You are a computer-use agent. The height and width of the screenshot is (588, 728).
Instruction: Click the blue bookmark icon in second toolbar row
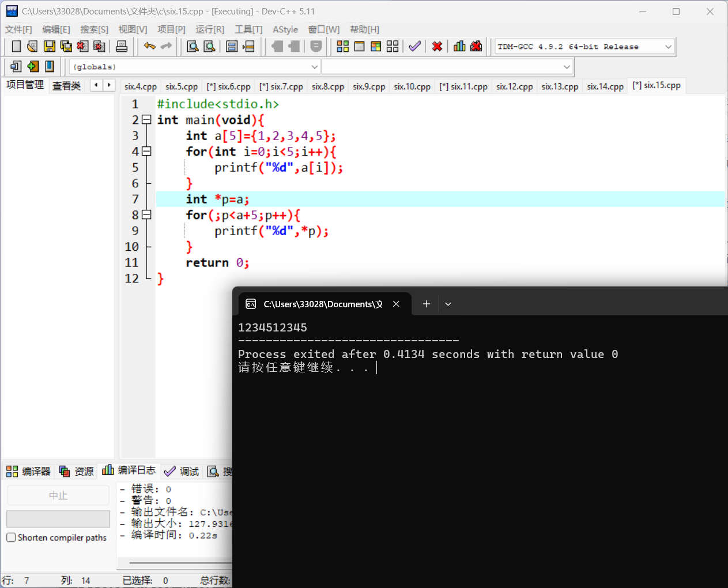click(50, 66)
